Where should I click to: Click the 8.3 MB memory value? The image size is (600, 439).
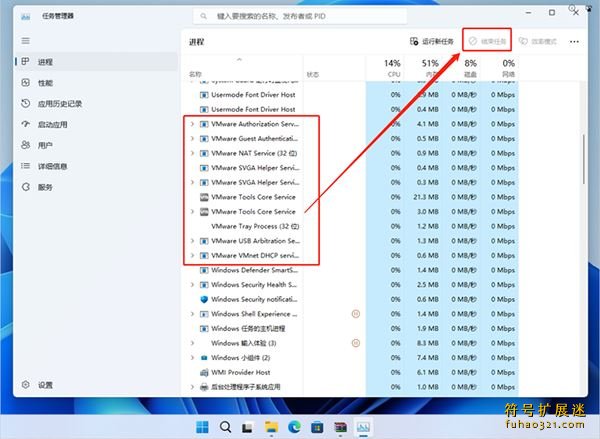[428, 343]
